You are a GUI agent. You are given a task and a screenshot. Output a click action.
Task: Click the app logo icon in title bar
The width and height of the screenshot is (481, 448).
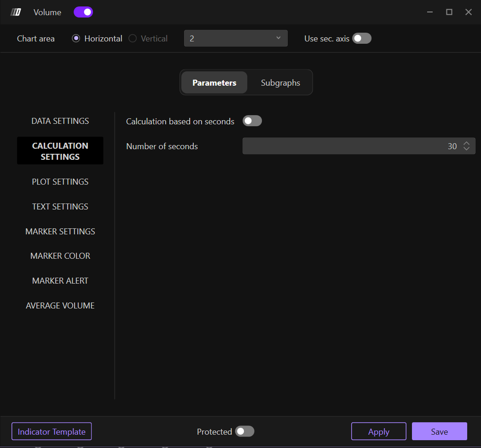(16, 12)
